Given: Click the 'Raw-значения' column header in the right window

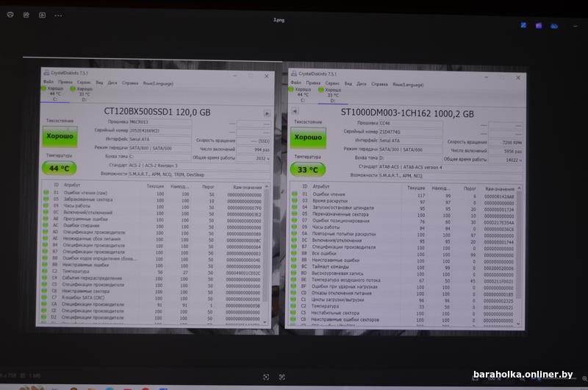Looking at the screenshot, I should 500,189.
